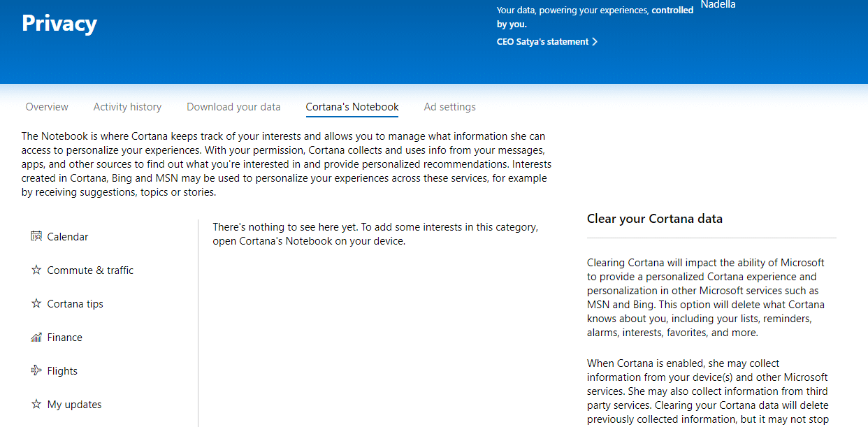Open the Ad settings tab

[449, 107]
